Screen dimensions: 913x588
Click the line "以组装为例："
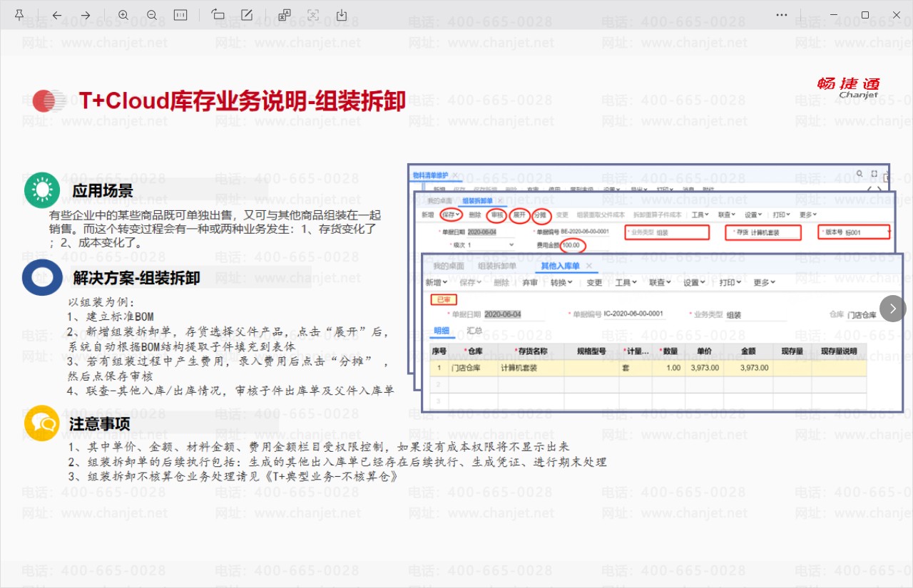tap(101, 302)
